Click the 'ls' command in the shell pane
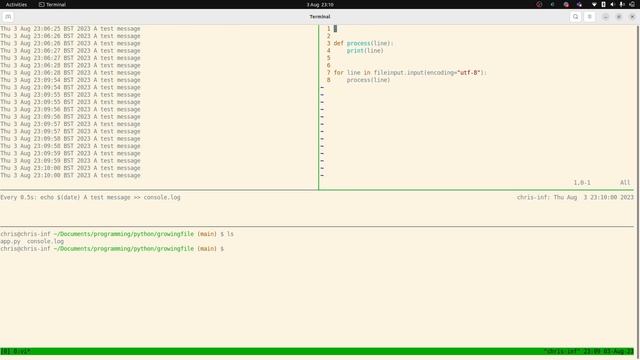The height and width of the screenshot is (360, 640). 230,234
